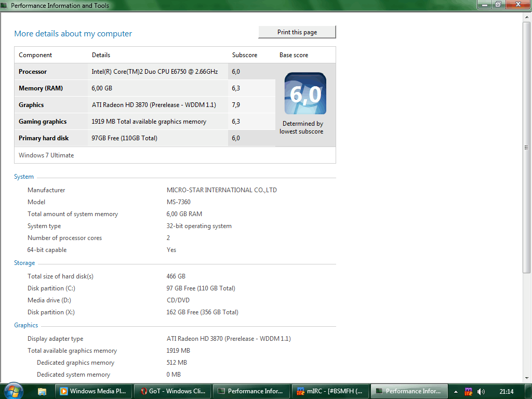
Task: Click the Print this page button
Action: pyautogui.click(x=297, y=32)
